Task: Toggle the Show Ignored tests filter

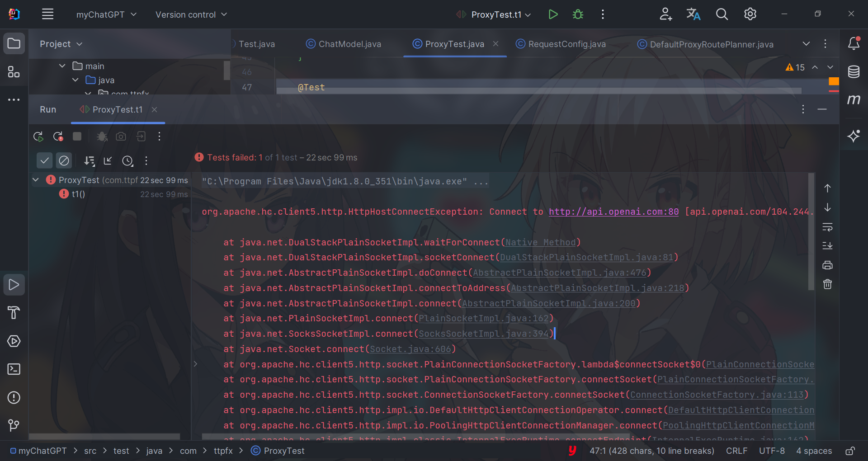Action: [x=64, y=160]
